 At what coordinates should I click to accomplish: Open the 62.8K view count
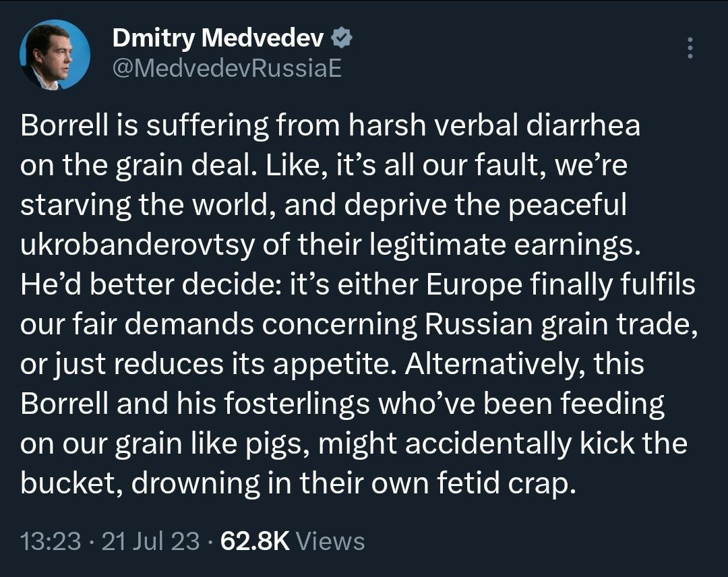point(254,541)
